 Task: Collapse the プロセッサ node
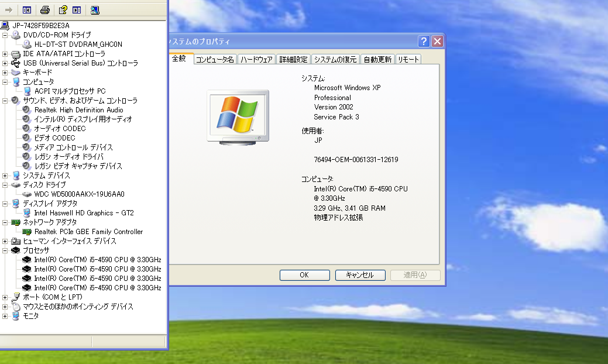coord(5,250)
